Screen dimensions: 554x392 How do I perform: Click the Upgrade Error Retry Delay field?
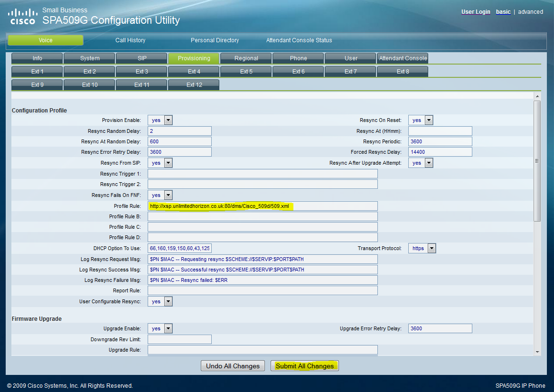[440, 328]
